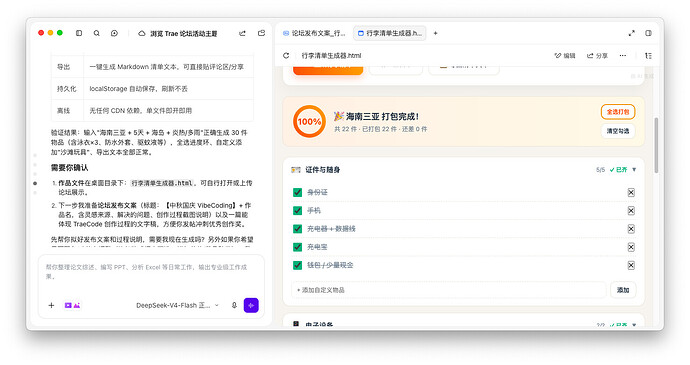
Task: Click the purple send button
Action: (251, 305)
